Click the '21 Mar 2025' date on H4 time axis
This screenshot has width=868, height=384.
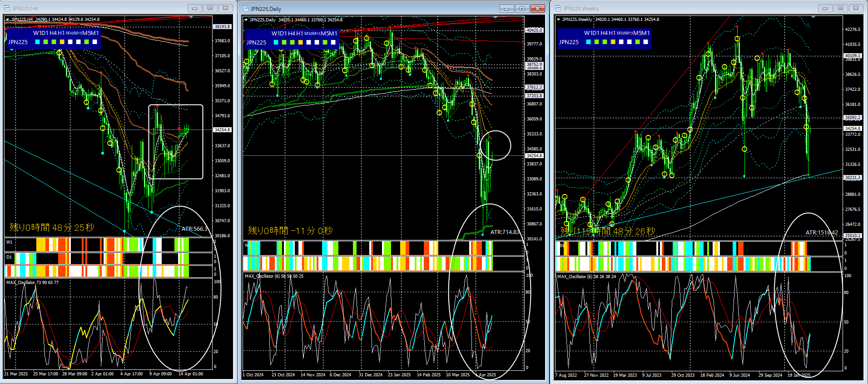pos(16,374)
